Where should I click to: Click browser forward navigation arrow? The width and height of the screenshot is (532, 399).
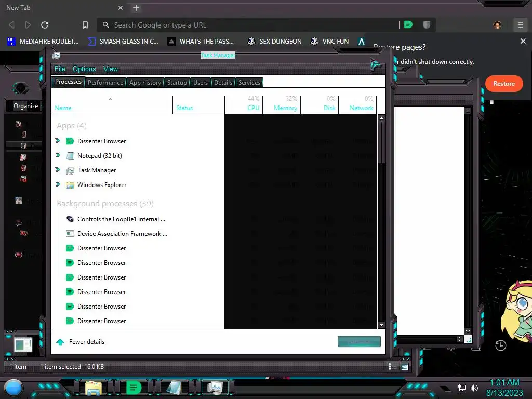click(28, 25)
